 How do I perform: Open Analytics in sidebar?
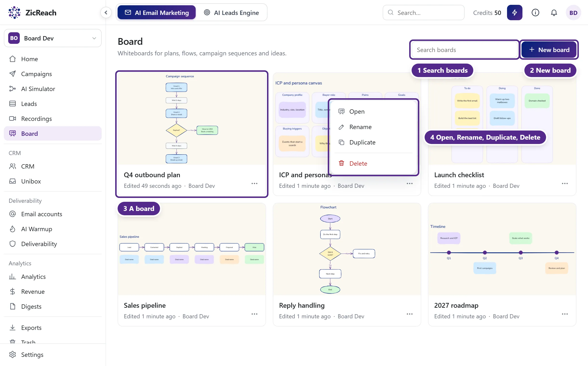(x=53, y=277)
